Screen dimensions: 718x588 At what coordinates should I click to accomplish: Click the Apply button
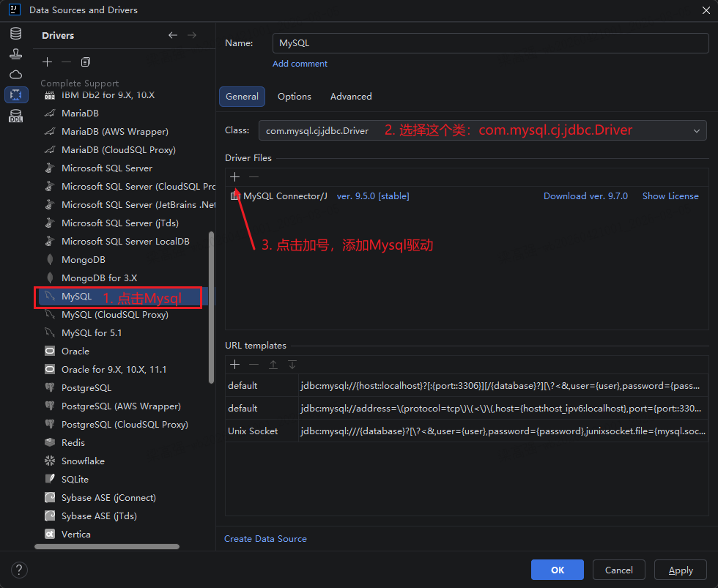pyautogui.click(x=681, y=570)
